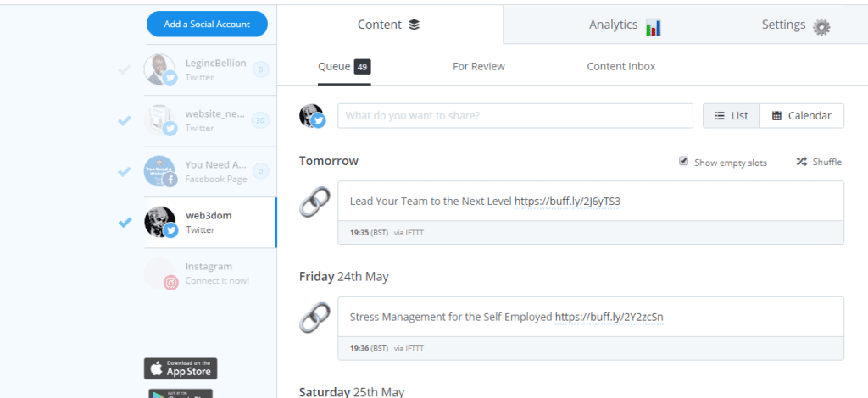Viewport: 868px width, 398px height.
Task: Click the Shuffle button
Action: (x=819, y=162)
